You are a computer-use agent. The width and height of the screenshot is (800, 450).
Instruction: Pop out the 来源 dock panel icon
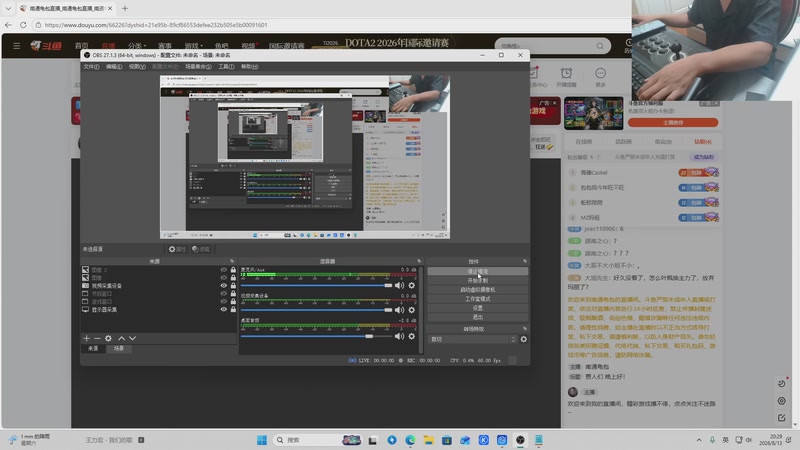(232, 261)
